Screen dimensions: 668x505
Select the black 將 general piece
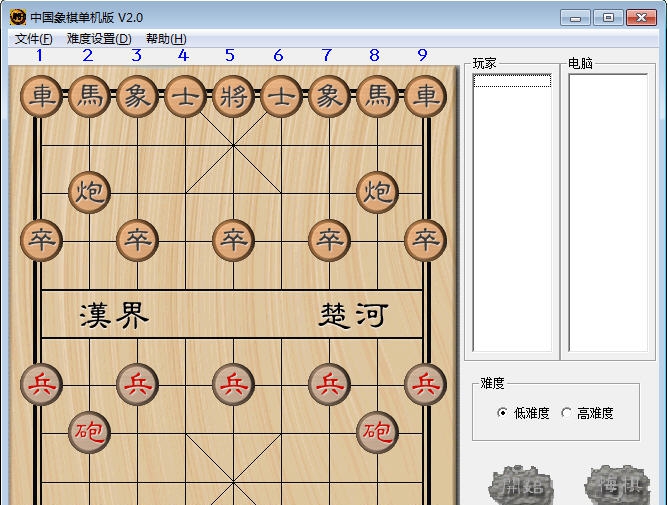coord(233,96)
